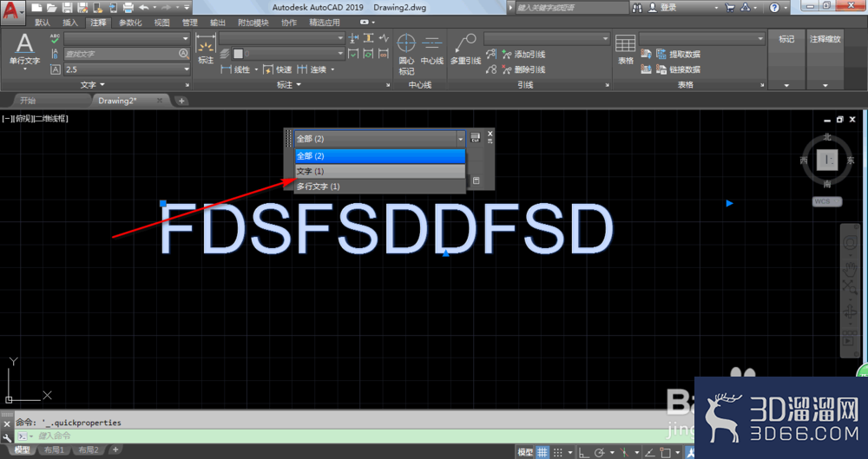Select the 快速 quick dimension tool
Image resolution: width=868 pixels, height=459 pixels.
point(278,69)
